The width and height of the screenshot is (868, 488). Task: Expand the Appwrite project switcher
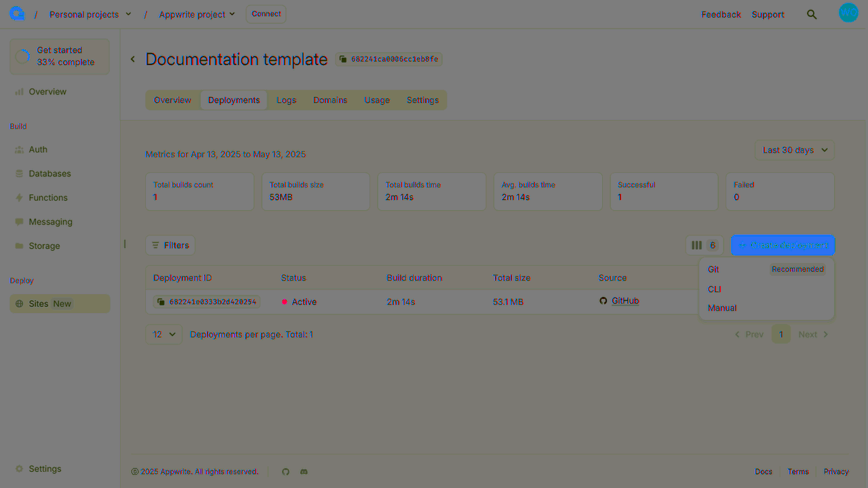point(196,14)
